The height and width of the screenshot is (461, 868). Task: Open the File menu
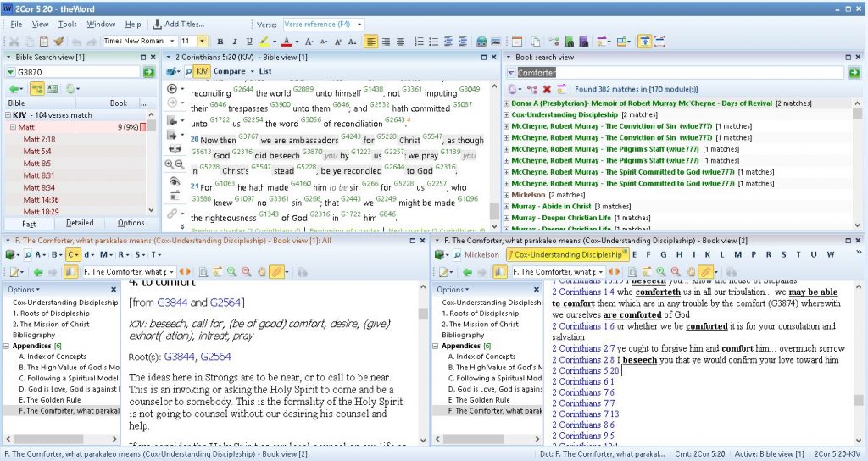pos(17,25)
